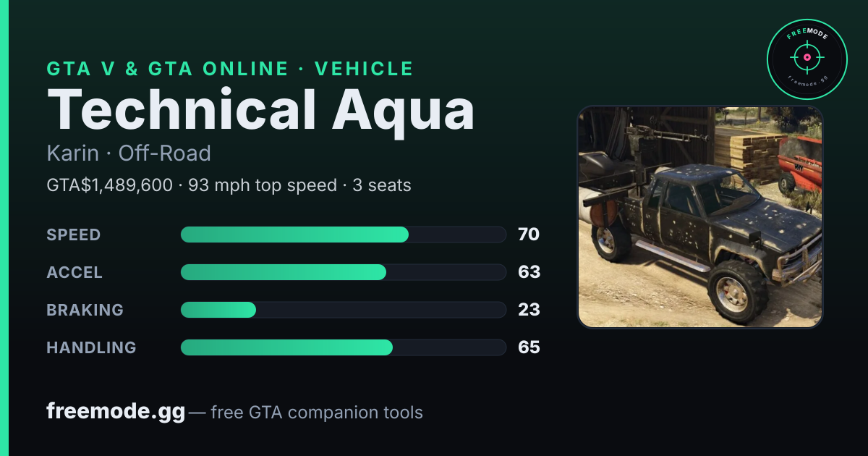The height and width of the screenshot is (456, 868).
Task: Click the BRAKING stat bar
Action: point(344,310)
